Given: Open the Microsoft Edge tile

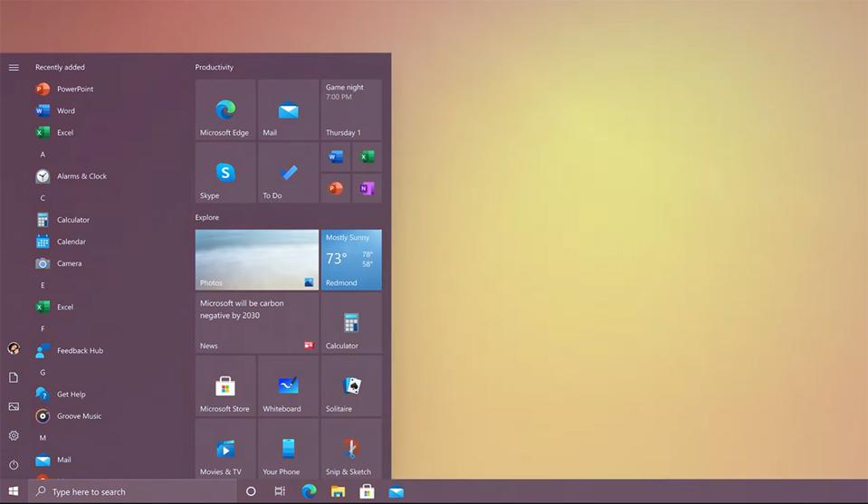Looking at the screenshot, I should (x=225, y=109).
